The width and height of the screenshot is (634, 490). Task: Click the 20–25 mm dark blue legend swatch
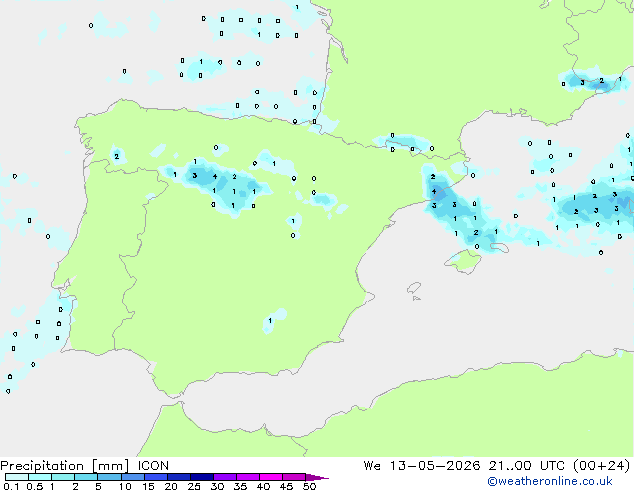[178, 477]
